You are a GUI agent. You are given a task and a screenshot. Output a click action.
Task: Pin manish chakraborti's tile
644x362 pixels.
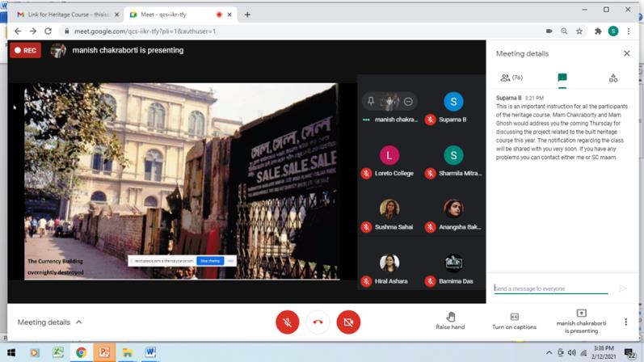pyautogui.click(x=371, y=102)
